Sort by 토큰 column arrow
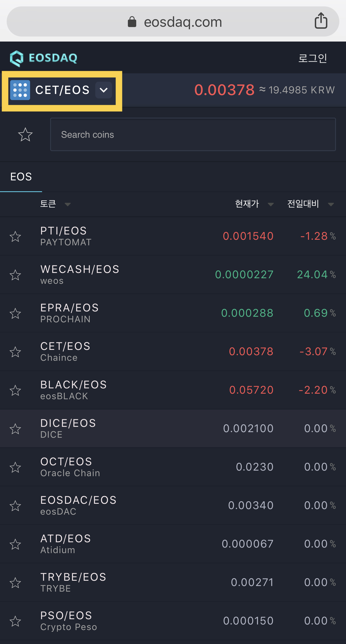346x644 pixels. pyautogui.click(x=67, y=204)
